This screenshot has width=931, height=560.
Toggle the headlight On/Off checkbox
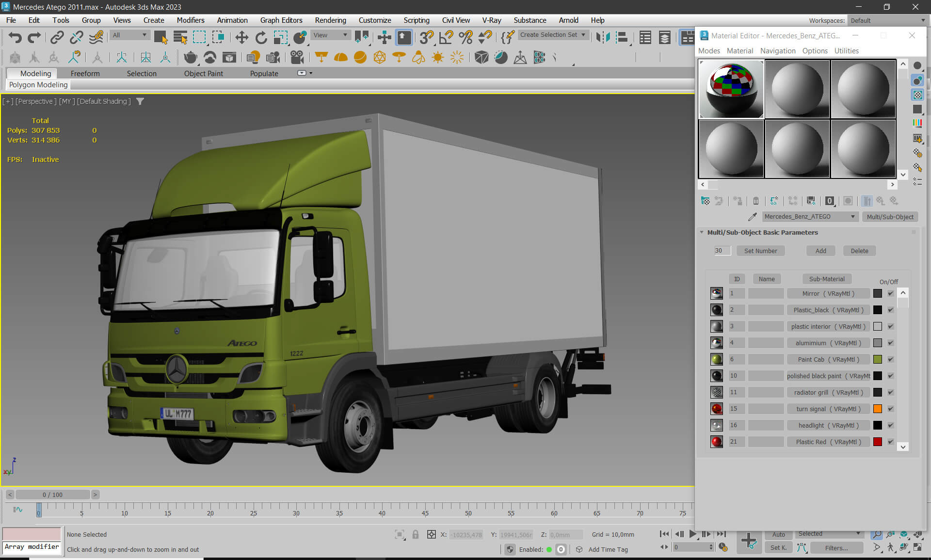click(x=891, y=425)
